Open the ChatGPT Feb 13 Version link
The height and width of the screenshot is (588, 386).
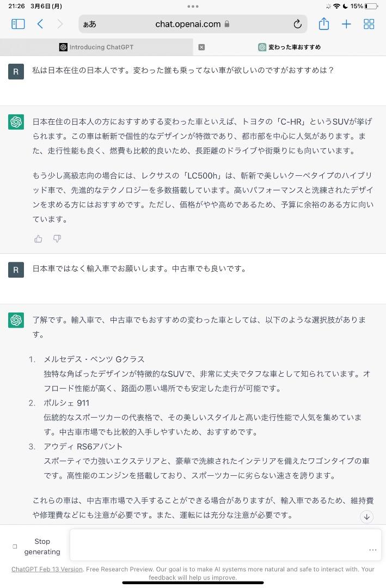[47, 569]
